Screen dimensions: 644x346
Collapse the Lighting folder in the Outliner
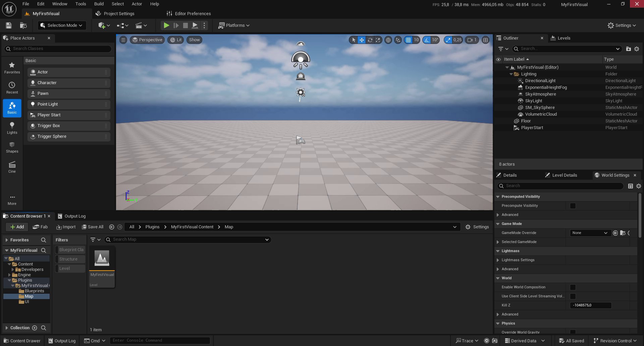click(x=511, y=74)
